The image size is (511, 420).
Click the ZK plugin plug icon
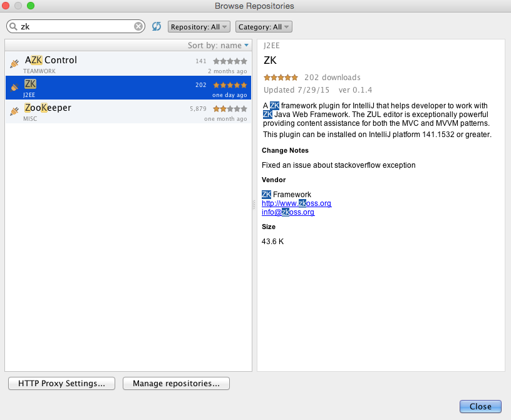click(14, 88)
